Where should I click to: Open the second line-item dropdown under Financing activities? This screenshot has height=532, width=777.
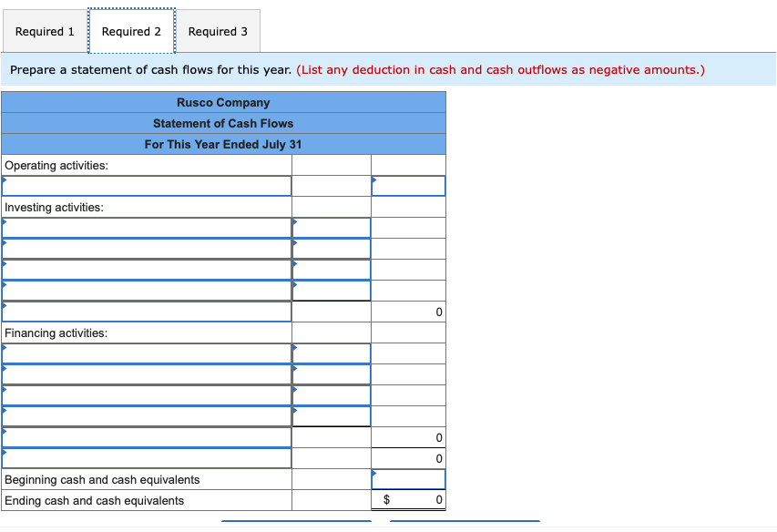147,374
